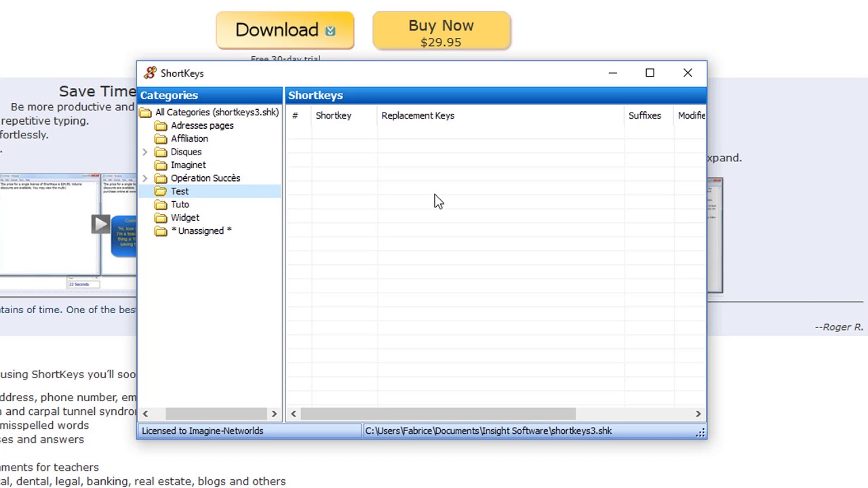Viewport: 868px width, 488px height.
Task: Click the Shortkeys panel header
Action: 496,95
